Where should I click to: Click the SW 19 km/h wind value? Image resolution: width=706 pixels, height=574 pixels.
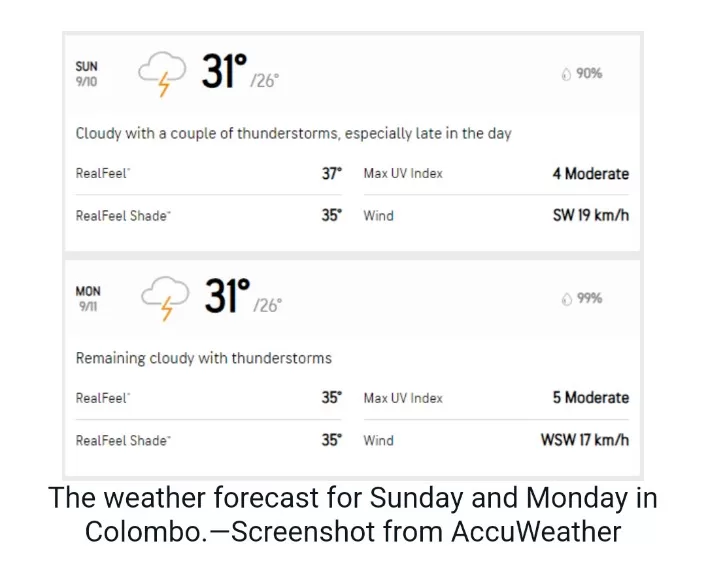pyautogui.click(x=591, y=215)
